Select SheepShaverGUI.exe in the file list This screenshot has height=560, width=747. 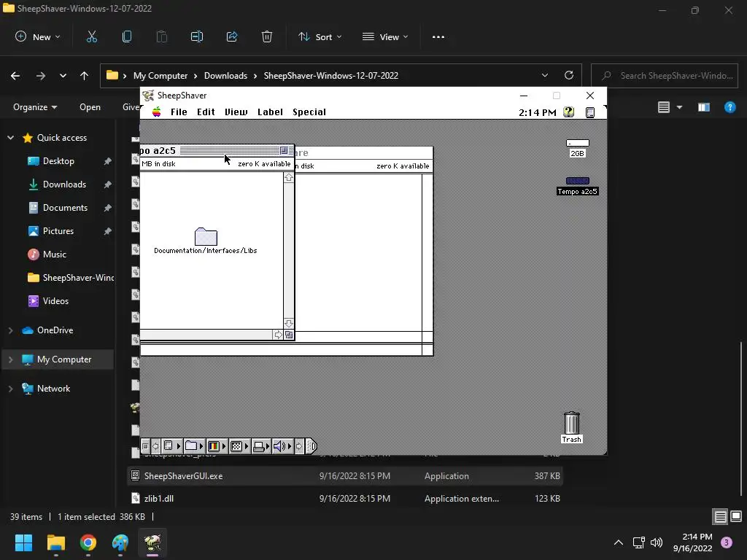click(345, 475)
